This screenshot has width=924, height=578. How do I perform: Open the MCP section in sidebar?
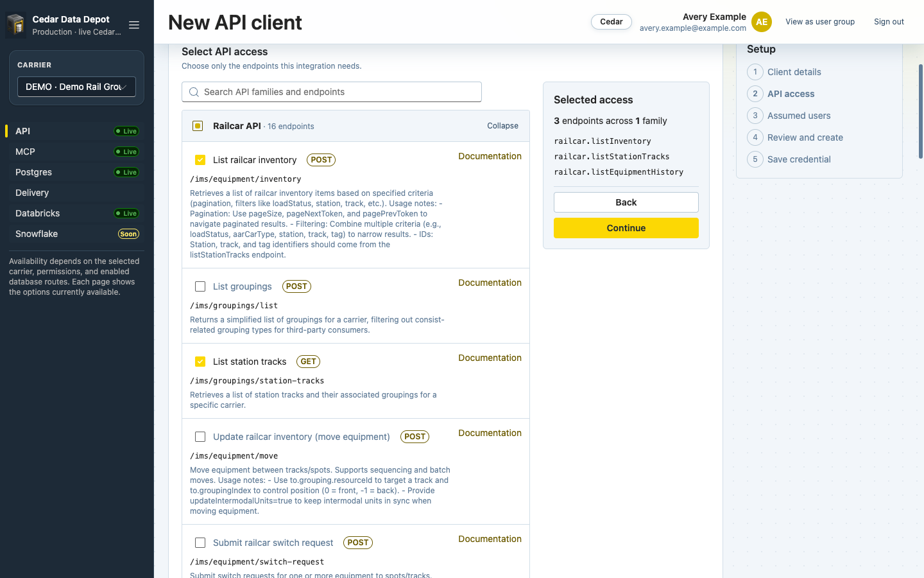[77, 152]
